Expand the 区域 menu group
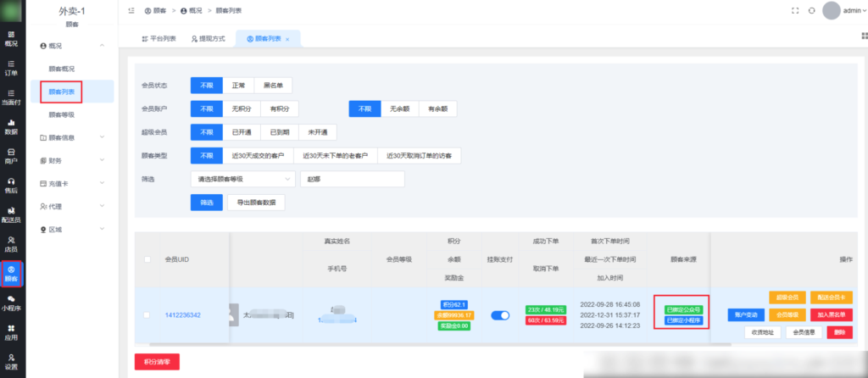This screenshot has width=868, height=378. point(73,229)
